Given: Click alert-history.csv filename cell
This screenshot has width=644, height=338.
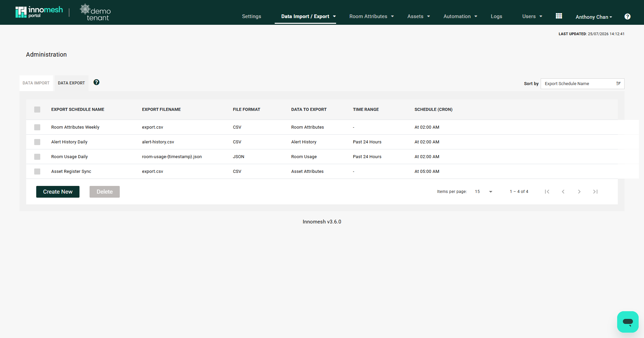Looking at the screenshot, I should click(x=158, y=142).
